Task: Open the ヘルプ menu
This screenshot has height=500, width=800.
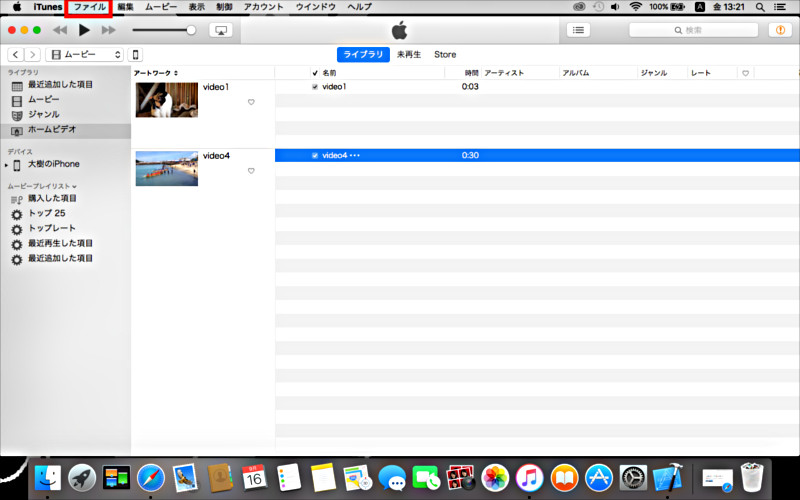Action: point(359,7)
